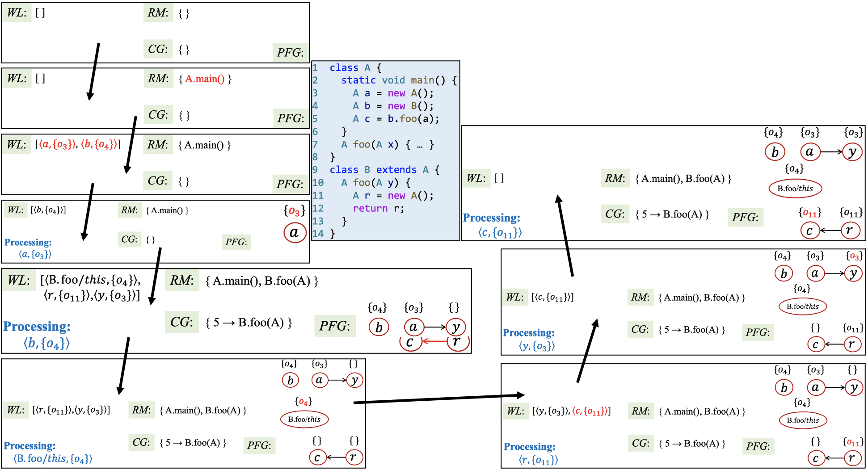
Task: Click the worklist '[⟨b,{o4}⟩]' entry
Action: pos(48,210)
